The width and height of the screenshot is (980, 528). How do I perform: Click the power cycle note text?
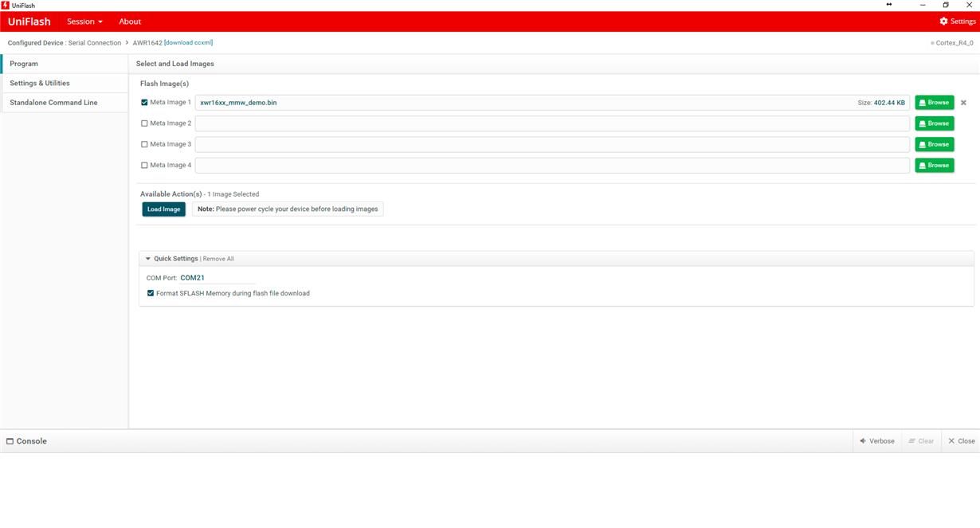(288, 209)
